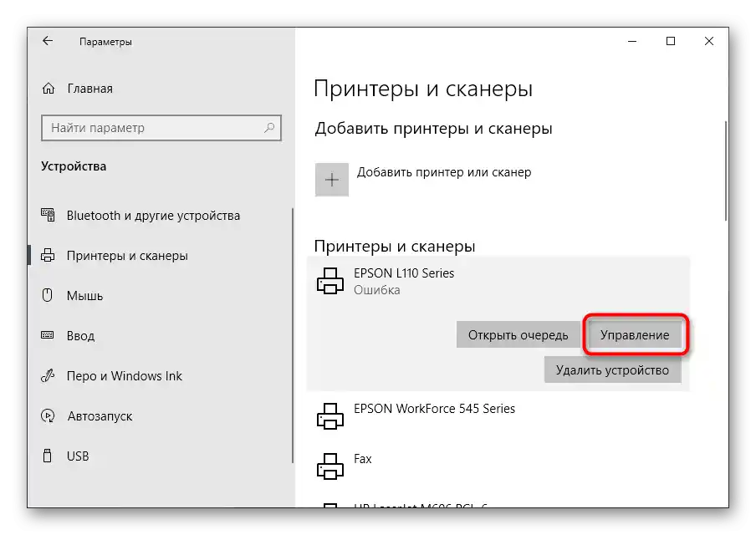
Task: Click Открыть очередь button
Action: click(x=518, y=335)
